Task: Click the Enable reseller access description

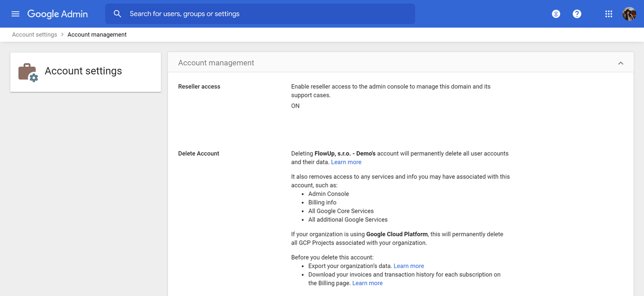Action: [x=391, y=91]
